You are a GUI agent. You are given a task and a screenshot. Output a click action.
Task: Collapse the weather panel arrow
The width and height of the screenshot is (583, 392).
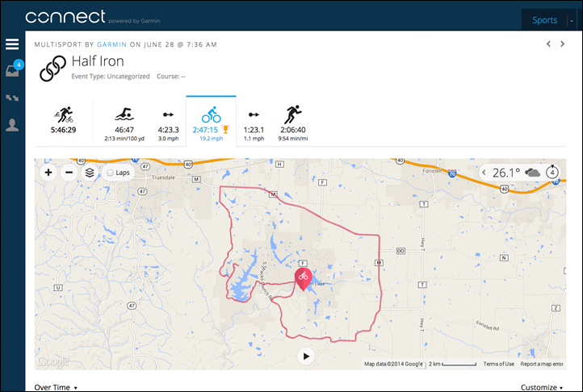tap(484, 173)
